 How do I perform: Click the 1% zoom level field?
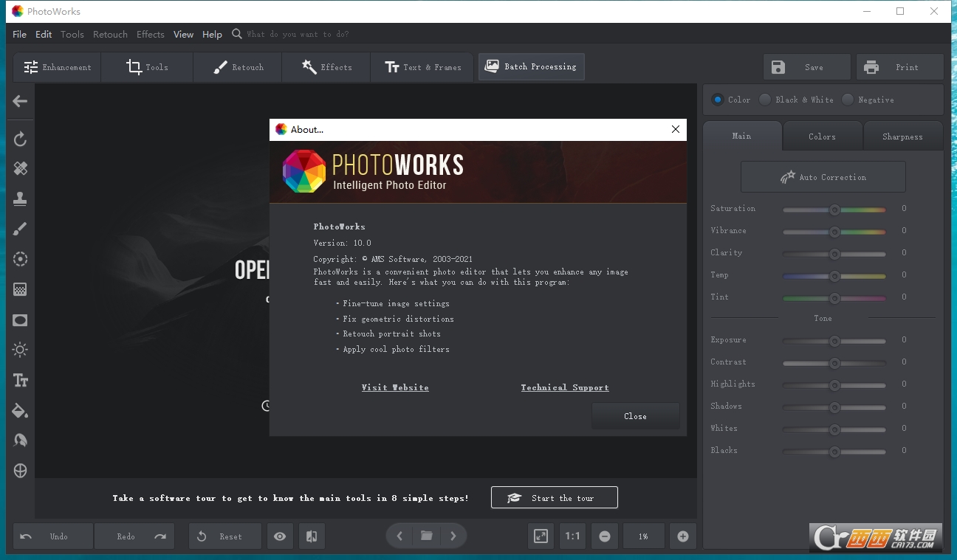coord(643,536)
